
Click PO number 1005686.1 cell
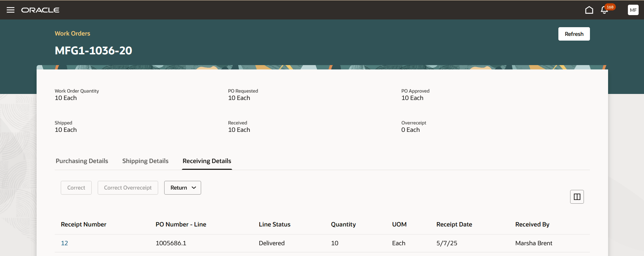pyautogui.click(x=171, y=243)
